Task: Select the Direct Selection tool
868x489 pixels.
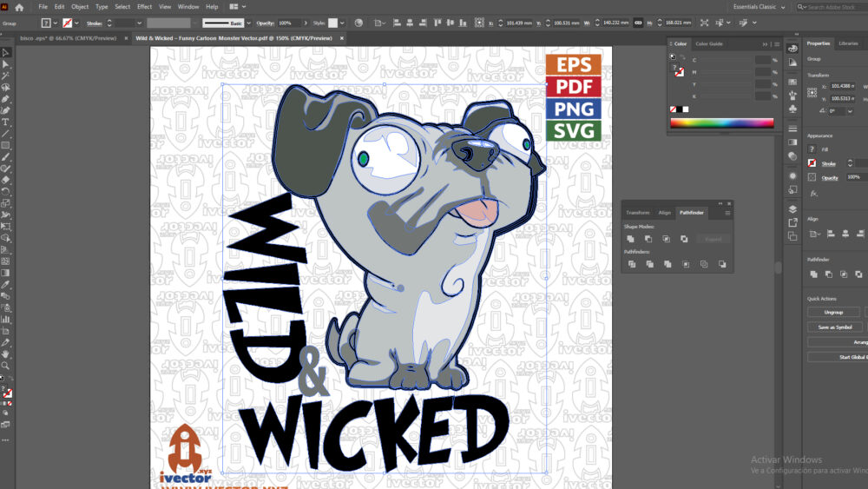Action: [x=5, y=64]
